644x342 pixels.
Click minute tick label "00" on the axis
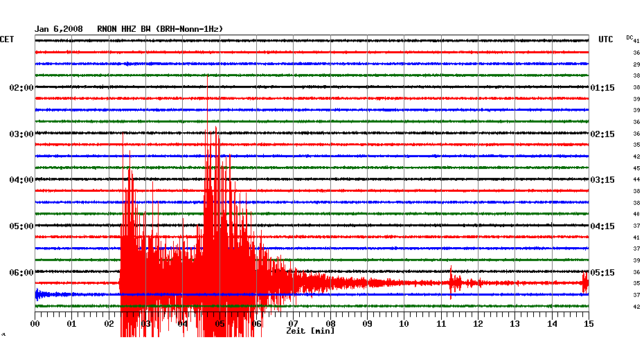coord(35,324)
